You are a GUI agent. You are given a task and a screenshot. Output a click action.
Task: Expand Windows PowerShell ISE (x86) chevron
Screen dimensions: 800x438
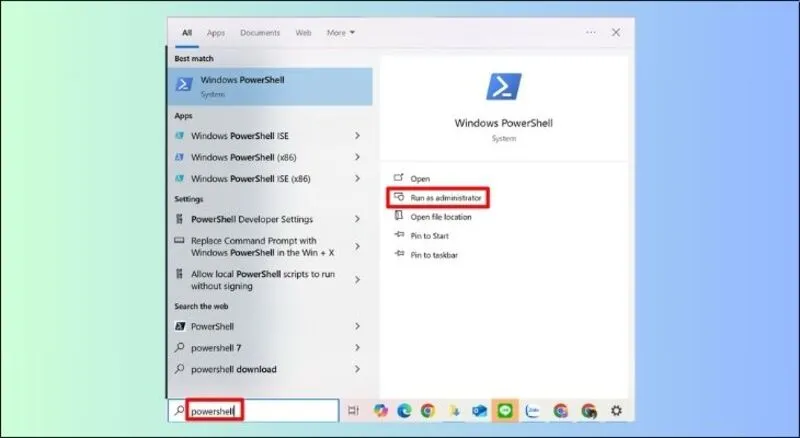tap(357, 179)
